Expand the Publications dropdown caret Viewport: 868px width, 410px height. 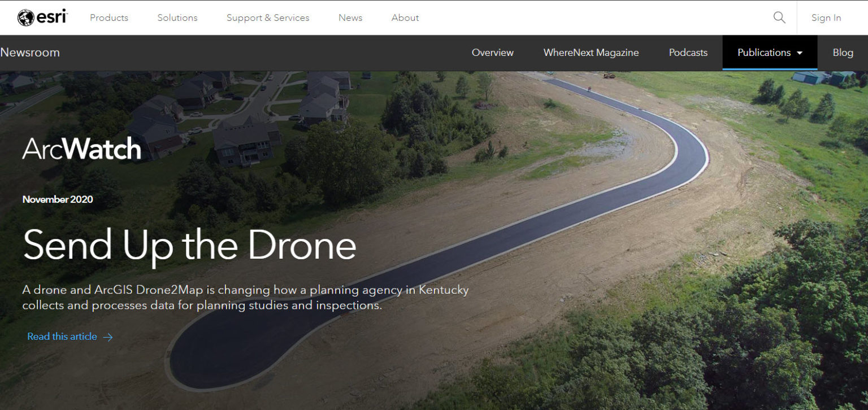(x=800, y=53)
